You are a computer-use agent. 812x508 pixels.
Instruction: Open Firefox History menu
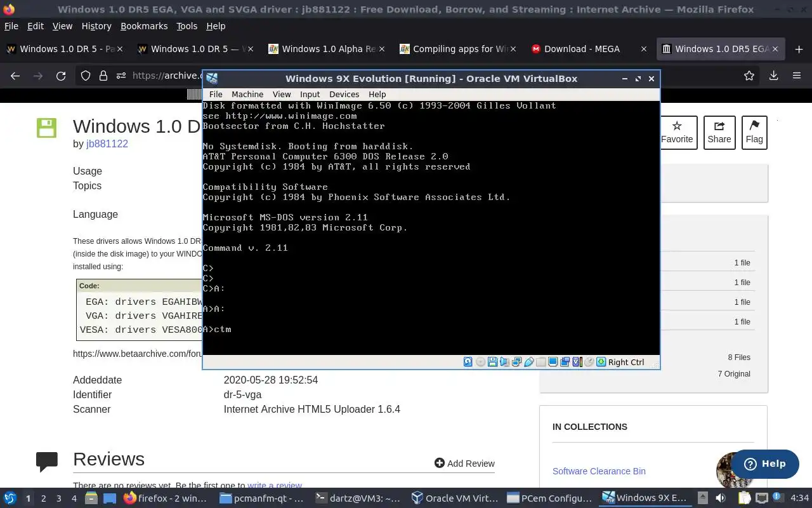click(x=96, y=26)
